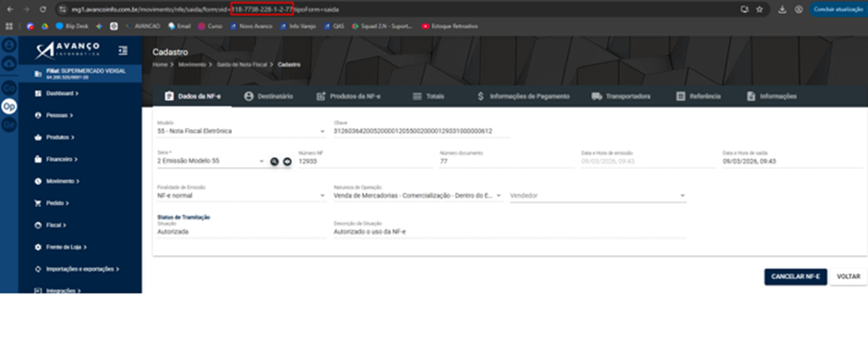Reload the page with the refresh icon

pos(43,9)
